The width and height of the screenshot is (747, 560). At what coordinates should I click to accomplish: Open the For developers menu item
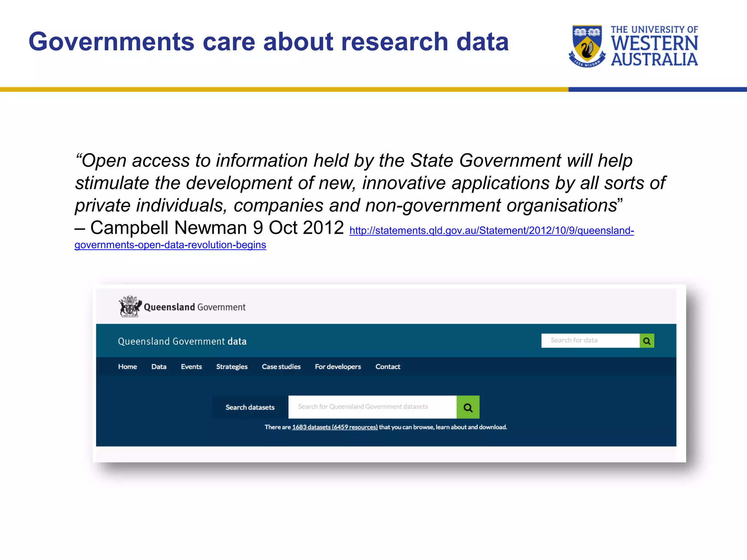(x=338, y=367)
